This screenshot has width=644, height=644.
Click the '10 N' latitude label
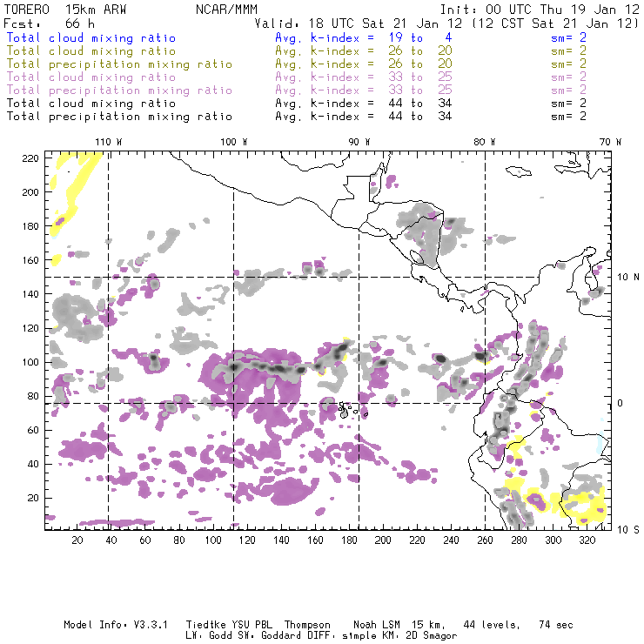(x=628, y=278)
